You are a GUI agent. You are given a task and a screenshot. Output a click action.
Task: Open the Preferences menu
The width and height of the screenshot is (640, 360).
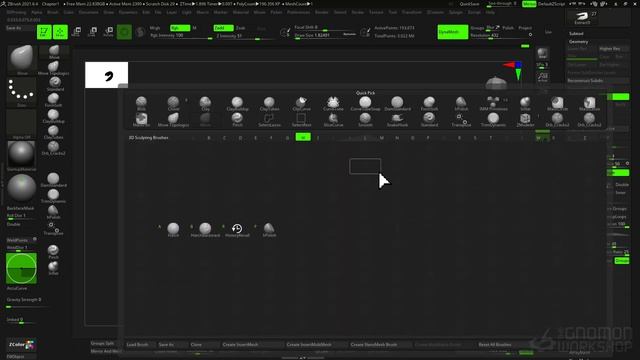click(x=298, y=12)
